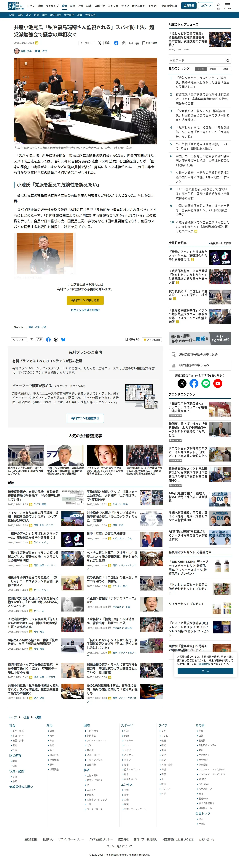Click the プッシュ通知 bell button
This screenshot has width=239, height=868.
click(152, 339)
